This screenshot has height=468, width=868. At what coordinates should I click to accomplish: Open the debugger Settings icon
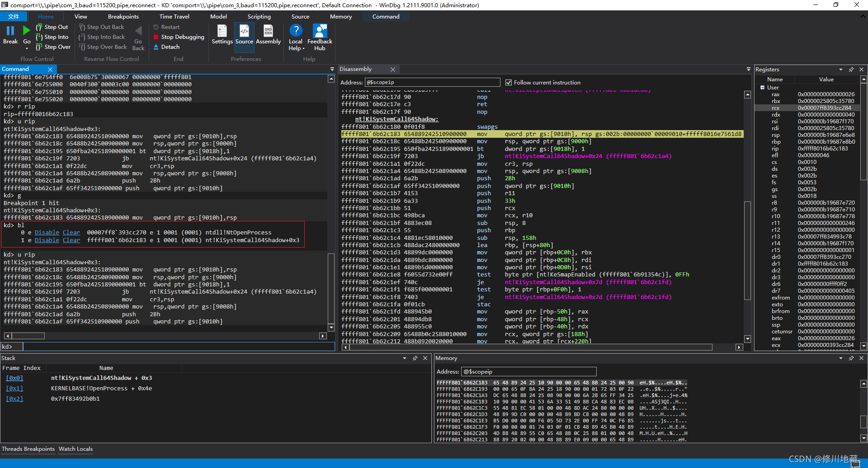tap(222, 31)
